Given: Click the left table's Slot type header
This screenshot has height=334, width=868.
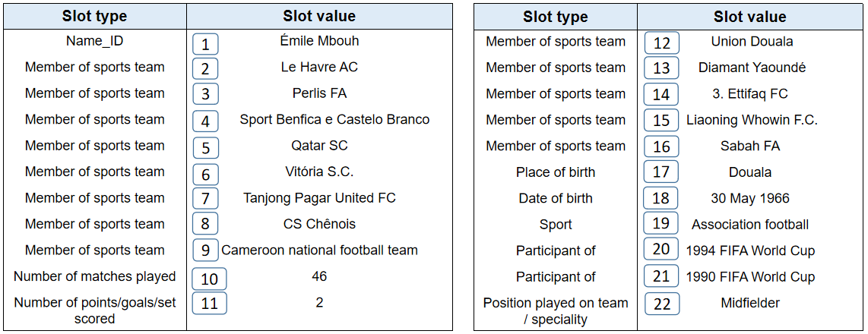Looking at the screenshot, I should pyautogui.click(x=95, y=16).
